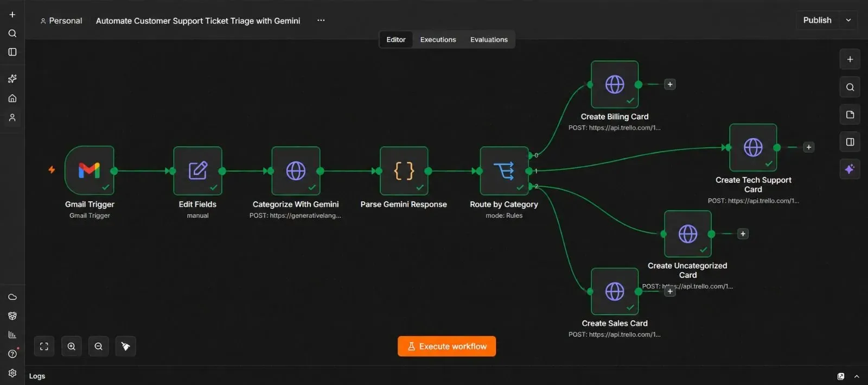Click output 0 connector of Route by Category
The height and width of the screenshot is (385, 868).
pyautogui.click(x=531, y=155)
